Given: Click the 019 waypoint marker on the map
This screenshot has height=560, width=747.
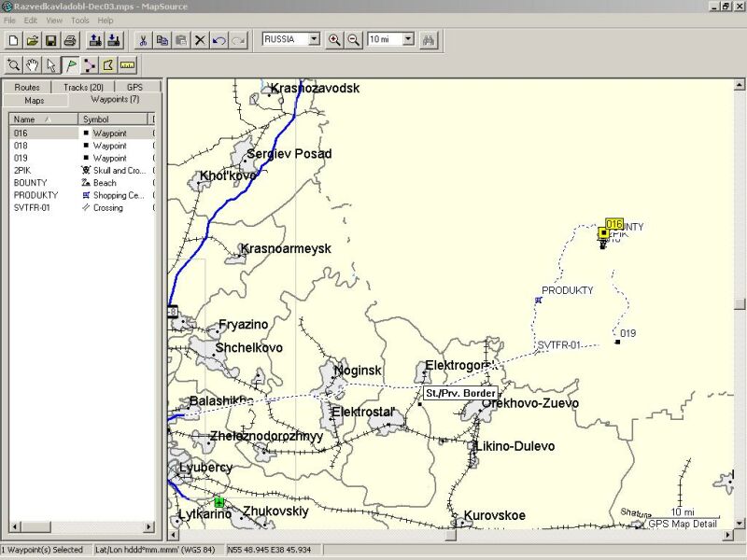Looking at the screenshot, I should 618,342.
